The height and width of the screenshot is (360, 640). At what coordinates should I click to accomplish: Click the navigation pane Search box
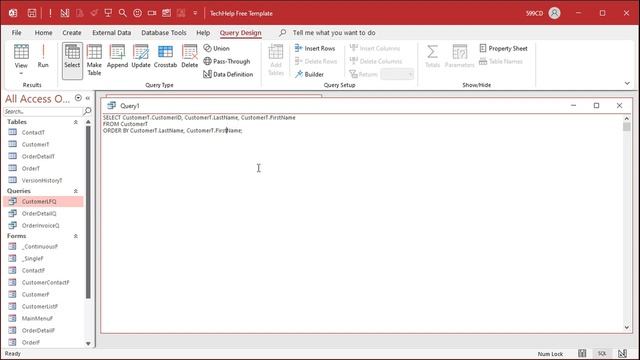click(42, 111)
